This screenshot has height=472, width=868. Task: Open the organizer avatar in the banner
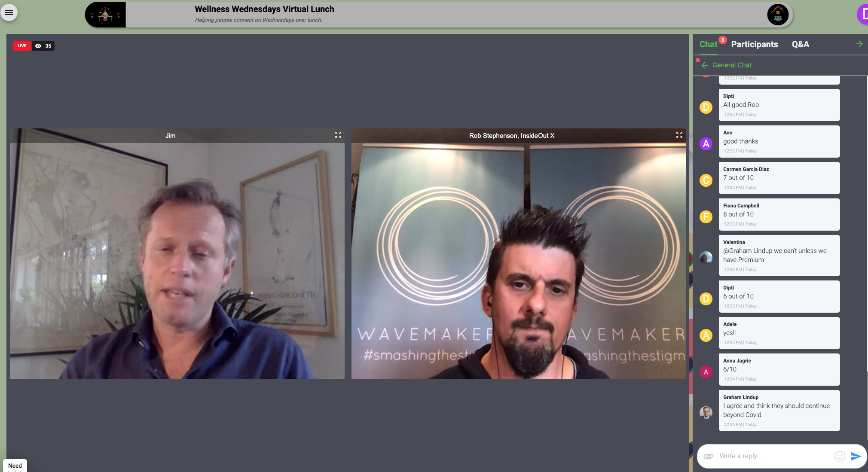778,15
